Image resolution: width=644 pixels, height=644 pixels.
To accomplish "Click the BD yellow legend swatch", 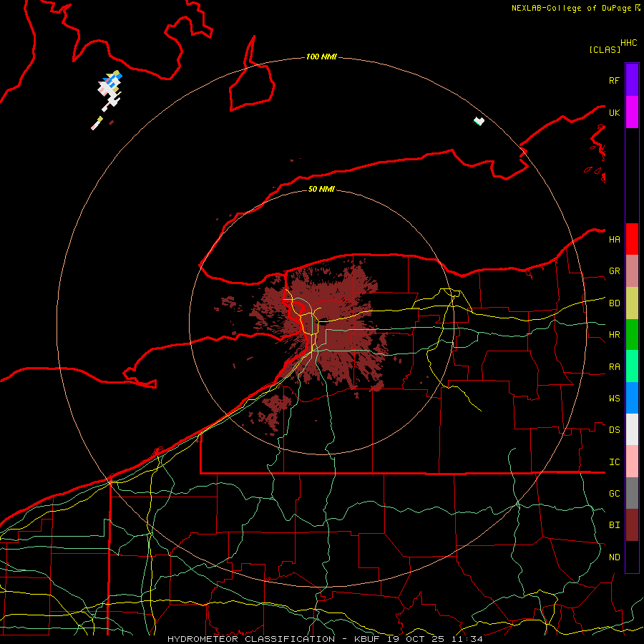I will click(x=632, y=303).
